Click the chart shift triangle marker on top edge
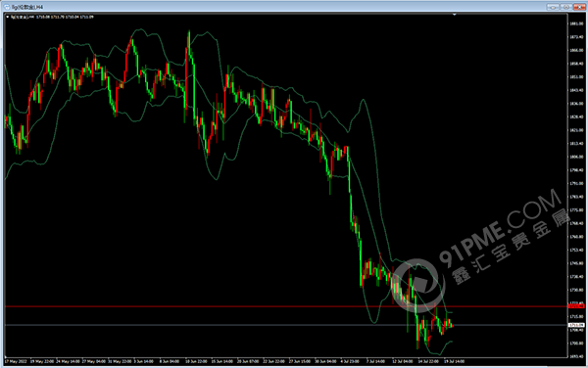Screen dimensions: 588x368 point(454,15)
